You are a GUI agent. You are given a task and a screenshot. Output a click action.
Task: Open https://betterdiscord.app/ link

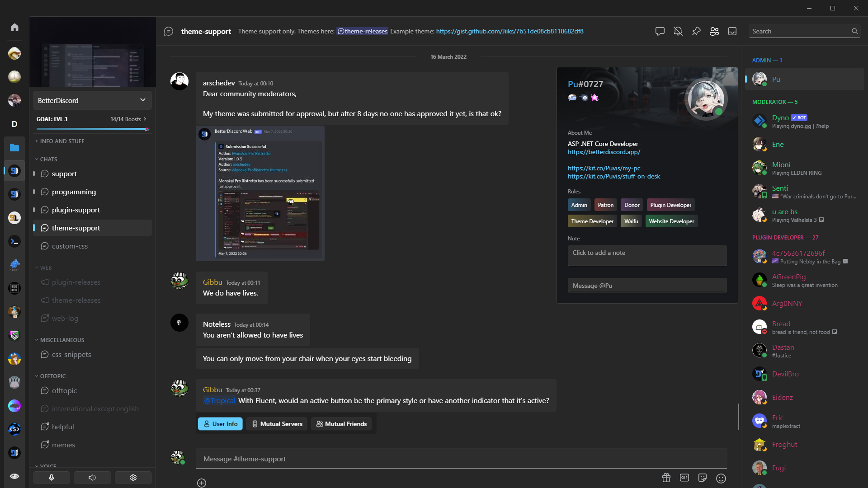pyautogui.click(x=604, y=152)
